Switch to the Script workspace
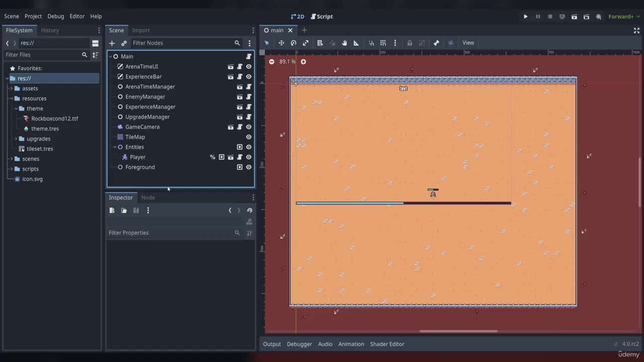 (322, 17)
